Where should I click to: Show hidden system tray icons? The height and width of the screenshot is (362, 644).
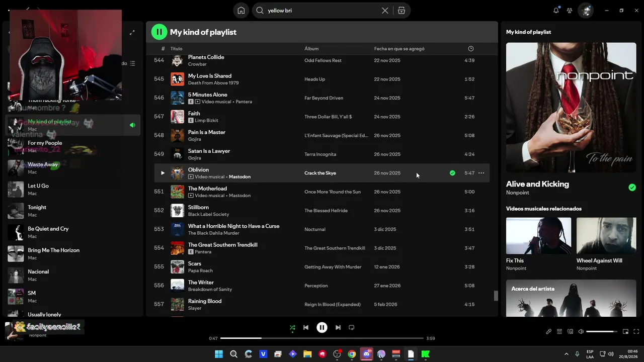[x=567, y=354]
